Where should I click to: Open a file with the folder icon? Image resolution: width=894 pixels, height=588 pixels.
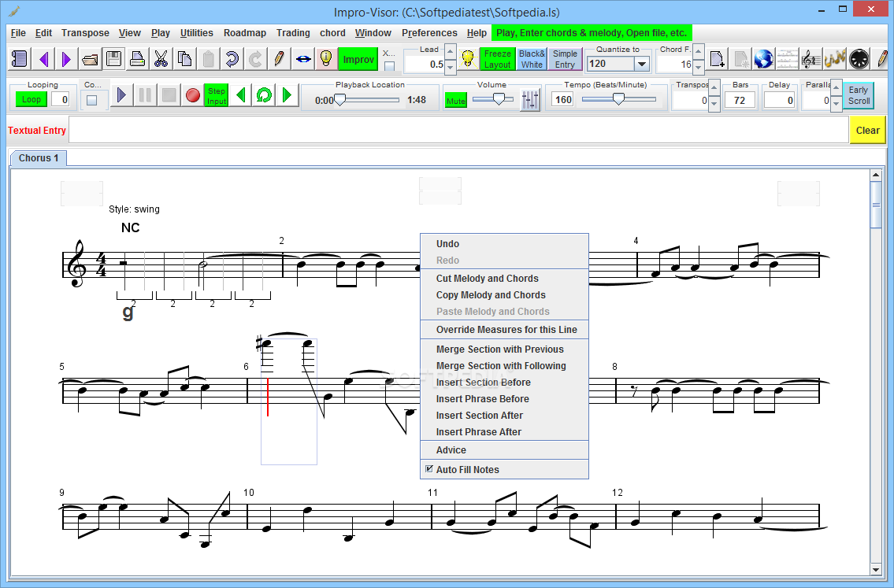point(90,59)
